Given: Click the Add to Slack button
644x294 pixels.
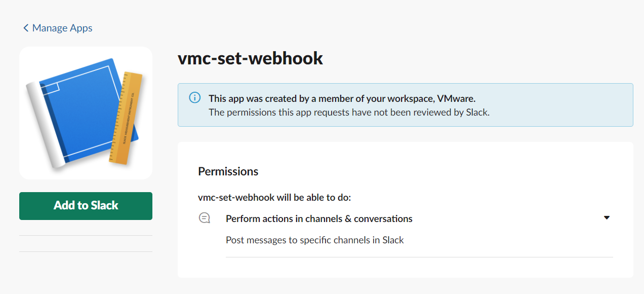Looking at the screenshot, I should pyautogui.click(x=86, y=206).
